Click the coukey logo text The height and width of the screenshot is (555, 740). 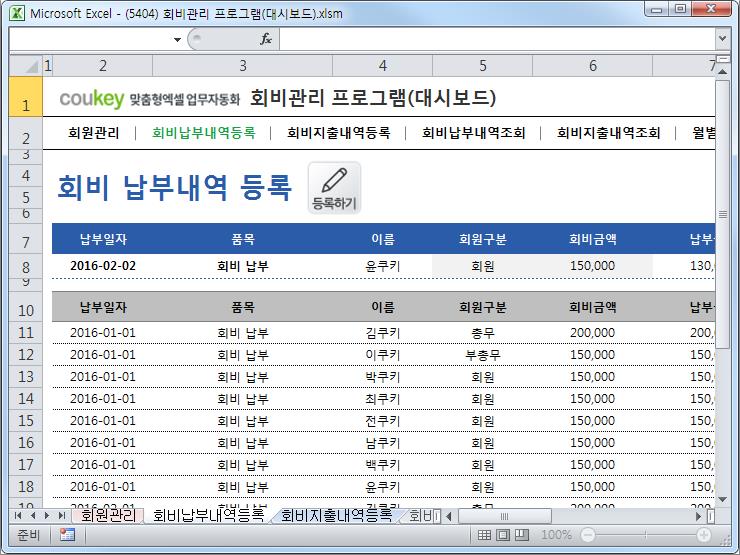pos(92,98)
